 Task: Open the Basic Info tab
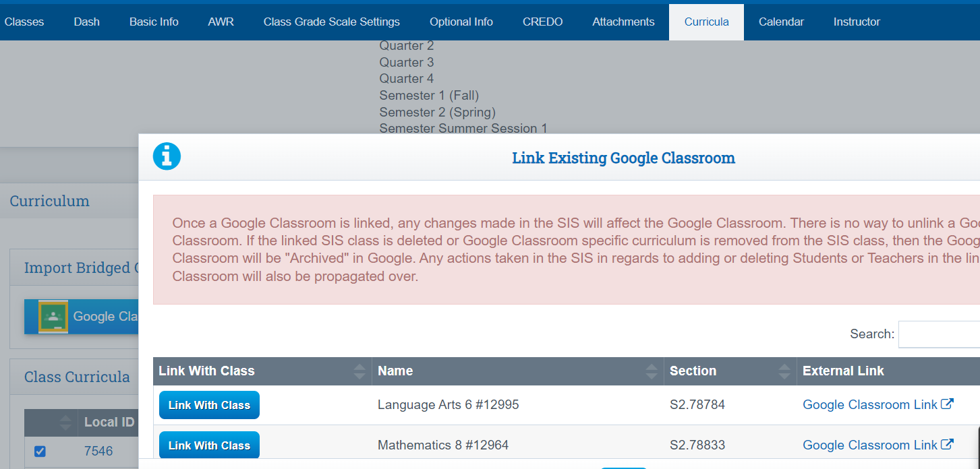pyautogui.click(x=154, y=22)
